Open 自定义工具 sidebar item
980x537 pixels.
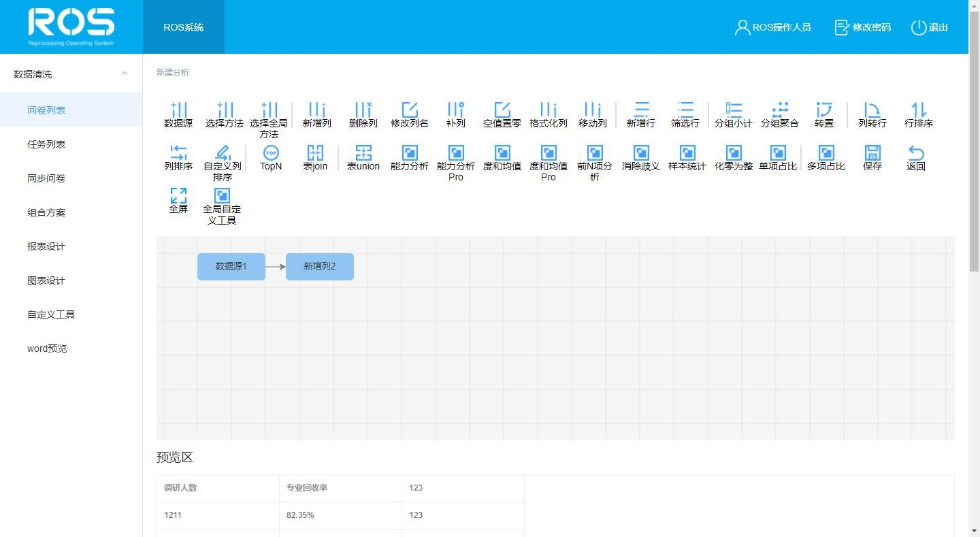71,314
